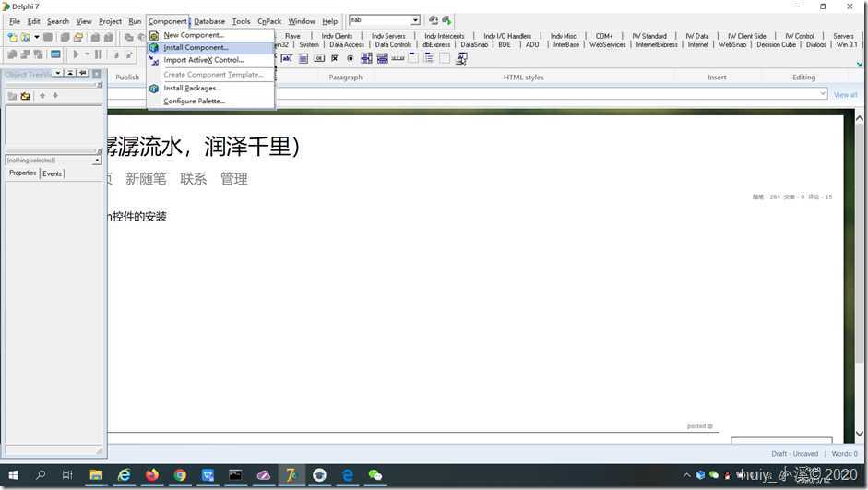Expand the desktop layout combo box
Screen dimensions: 868x490
[x=415, y=20]
